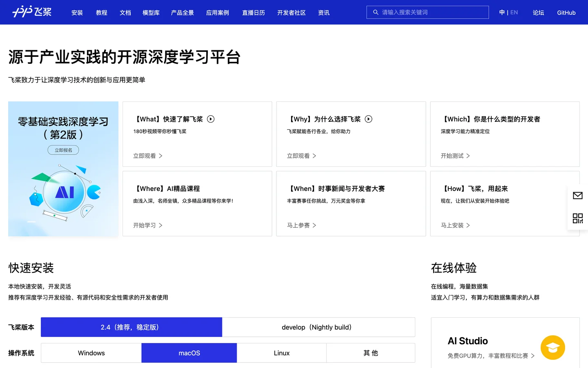Click the arrow next to 开始学习
This screenshot has height=368, width=588.
point(161,225)
